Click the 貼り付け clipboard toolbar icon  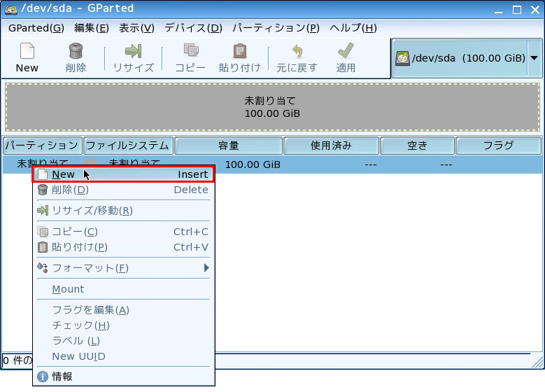tap(239, 52)
